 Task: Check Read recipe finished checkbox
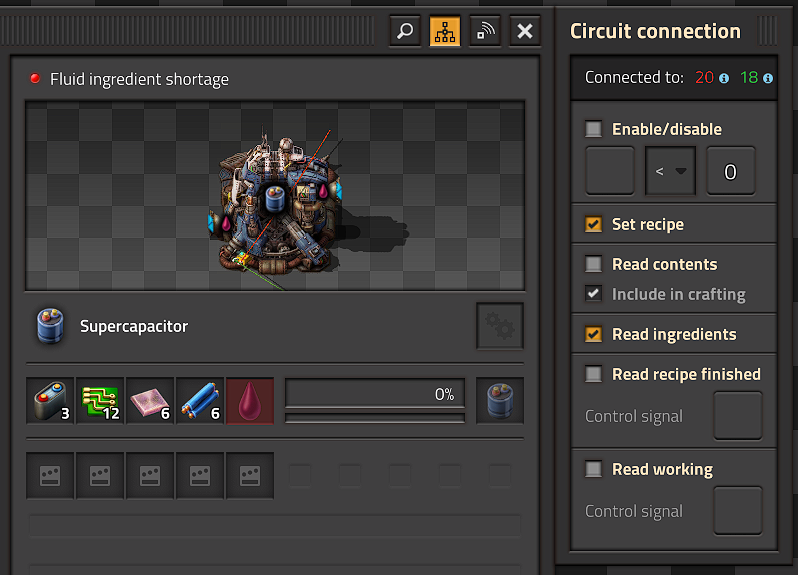593,374
